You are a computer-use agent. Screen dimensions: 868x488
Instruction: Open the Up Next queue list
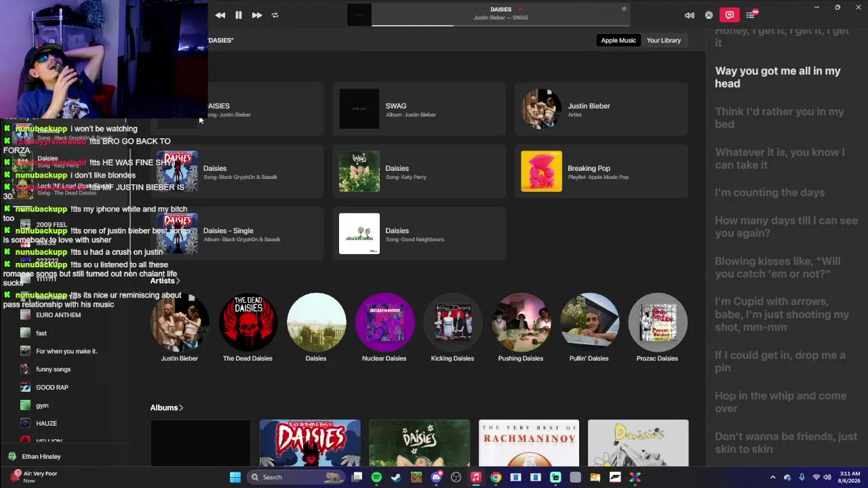750,15
